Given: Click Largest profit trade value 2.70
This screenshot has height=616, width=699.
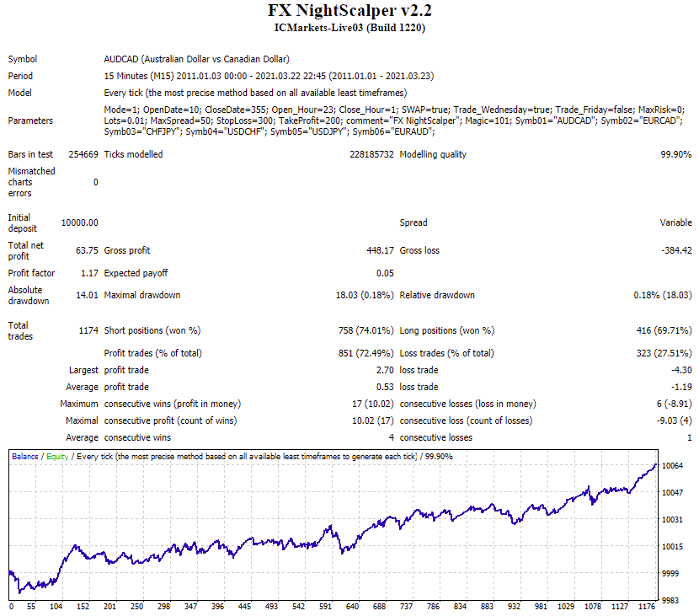Looking at the screenshot, I should [385, 370].
